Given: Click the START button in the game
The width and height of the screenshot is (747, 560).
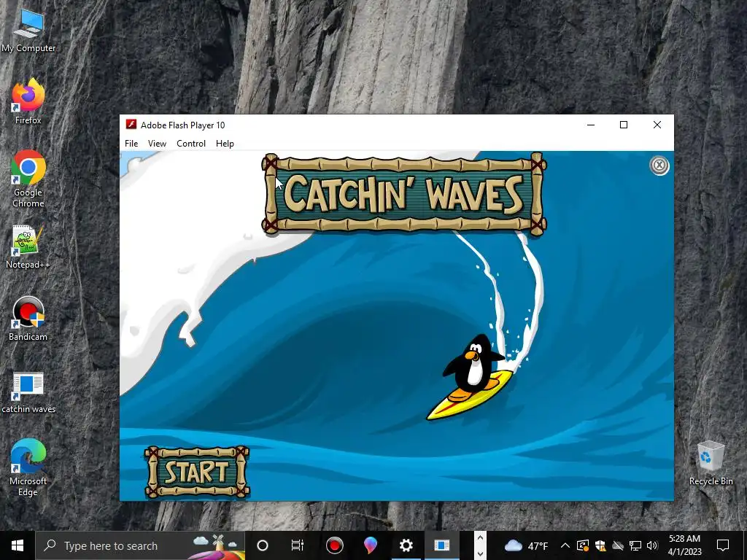Looking at the screenshot, I should (197, 472).
